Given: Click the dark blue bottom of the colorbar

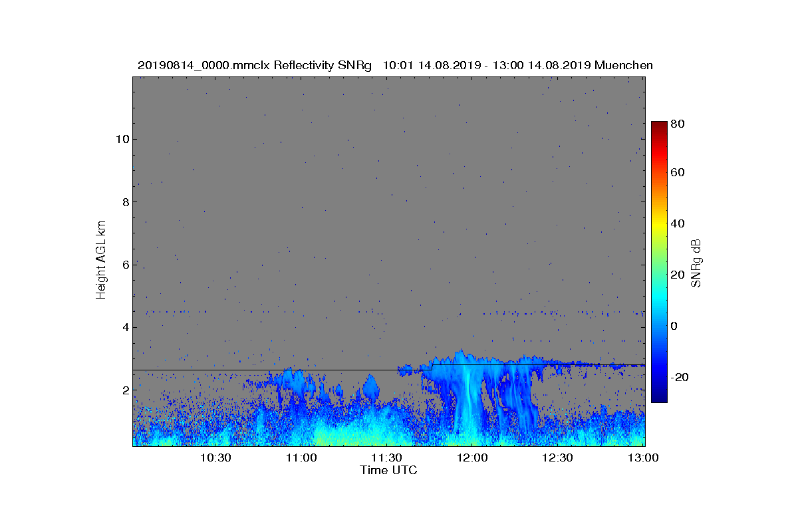Looking at the screenshot, I should pyautogui.click(x=659, y=396).
